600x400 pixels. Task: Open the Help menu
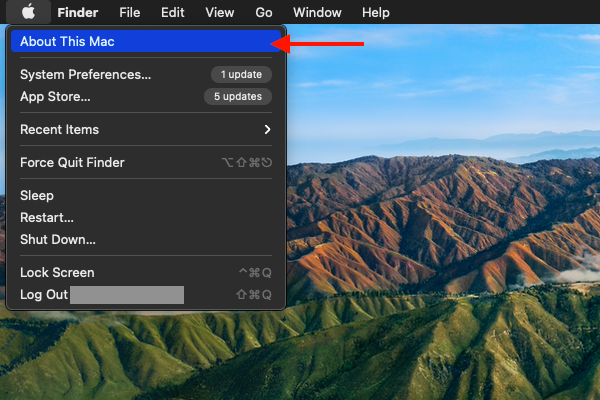(x=376, y=13)
